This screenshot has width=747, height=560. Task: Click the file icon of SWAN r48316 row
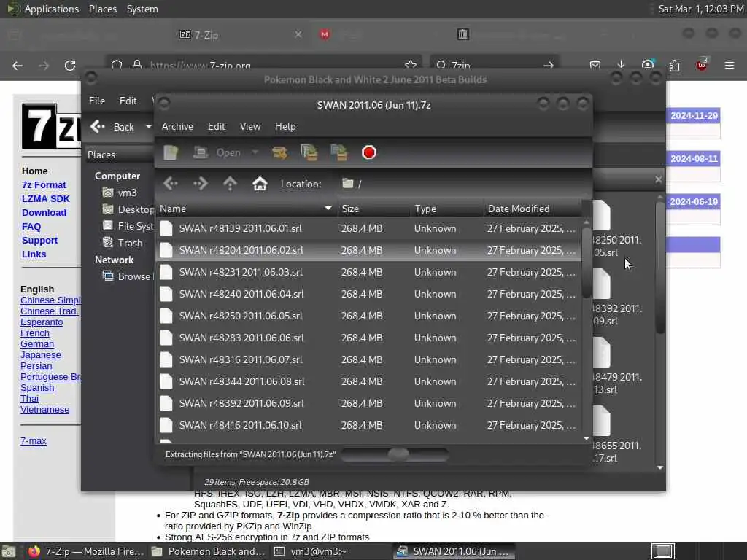pos(166,360)
